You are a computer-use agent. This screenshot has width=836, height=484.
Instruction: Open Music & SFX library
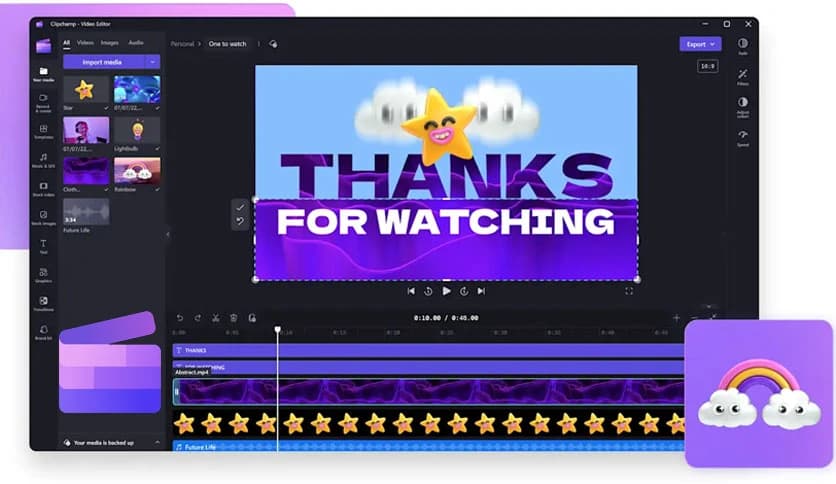[x=44, y=160]
